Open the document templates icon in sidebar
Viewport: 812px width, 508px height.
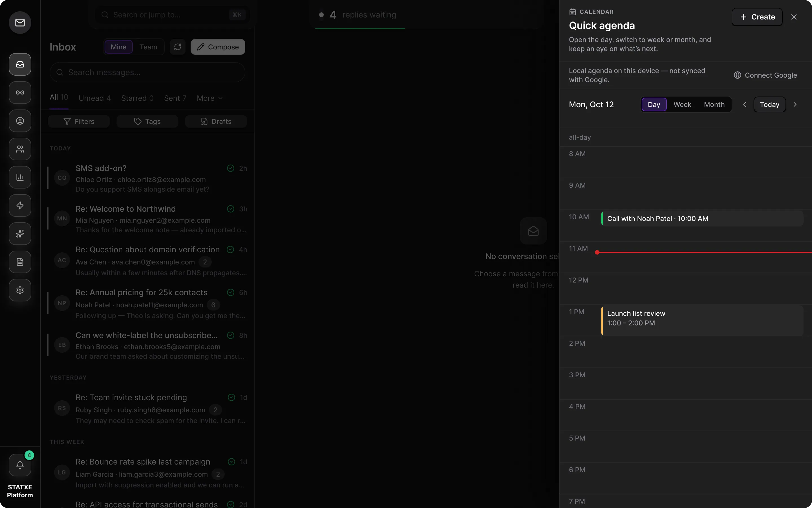click(20, 262)
